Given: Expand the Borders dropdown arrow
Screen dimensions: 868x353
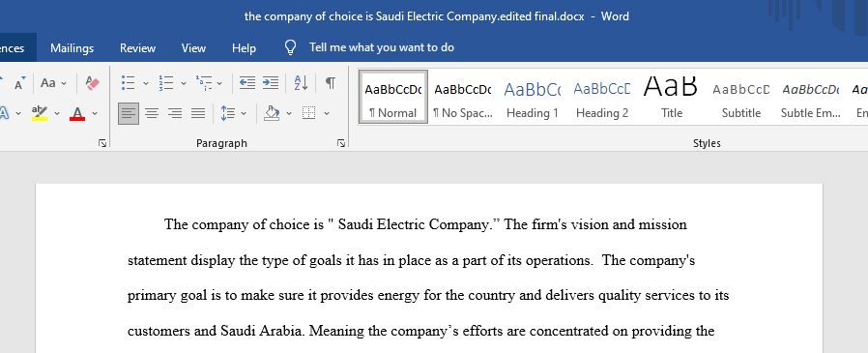Looking at the screenshot, I should point(326,113).
